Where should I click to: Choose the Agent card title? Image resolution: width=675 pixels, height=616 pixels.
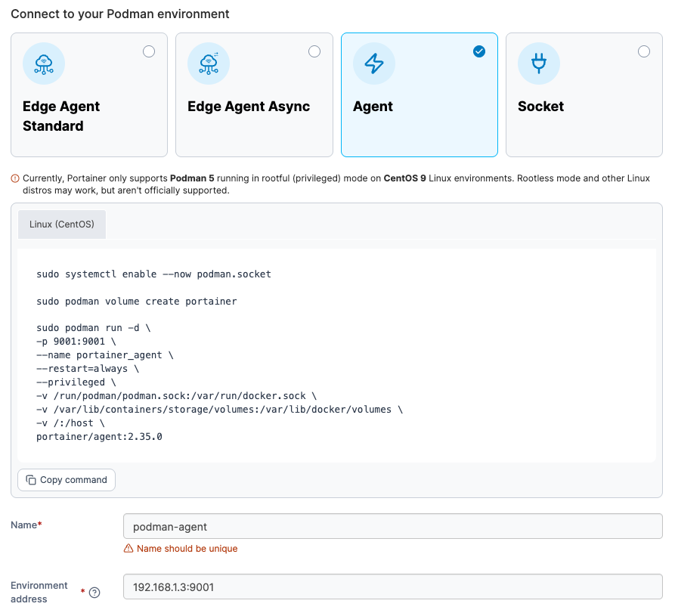[373, 107]
